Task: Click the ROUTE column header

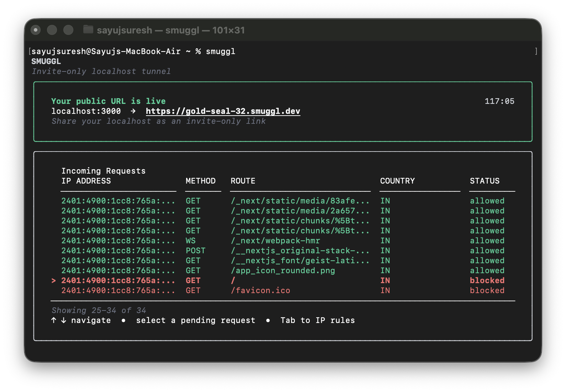Action: tap(243, 181)
